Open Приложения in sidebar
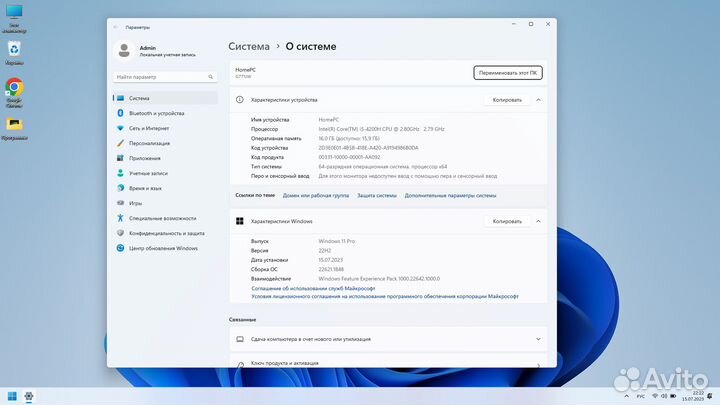The image size is (720, 405). [144, 158]
